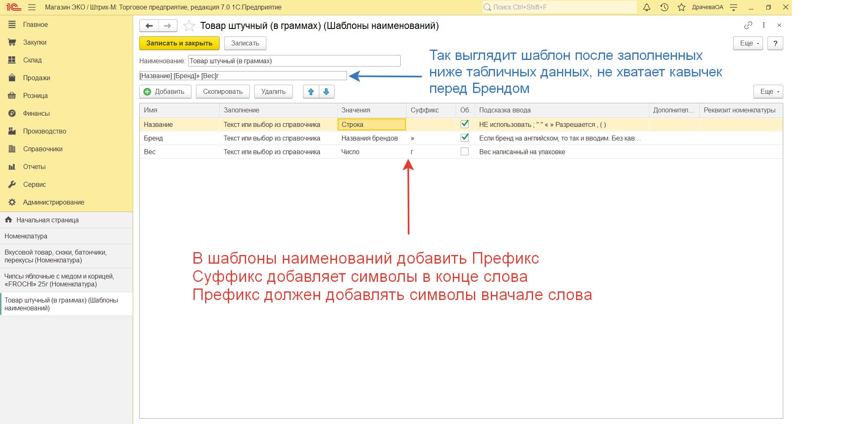Copy link to this form icon
The image size is (868, 424).
748,26
